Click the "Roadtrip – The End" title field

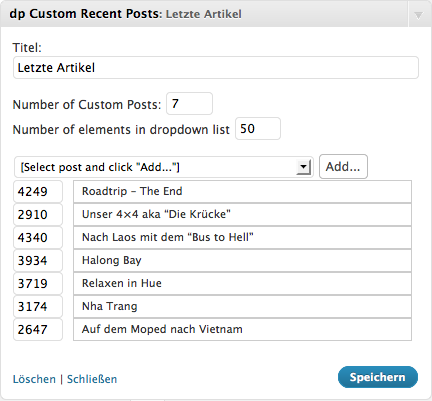pos(242,191)
